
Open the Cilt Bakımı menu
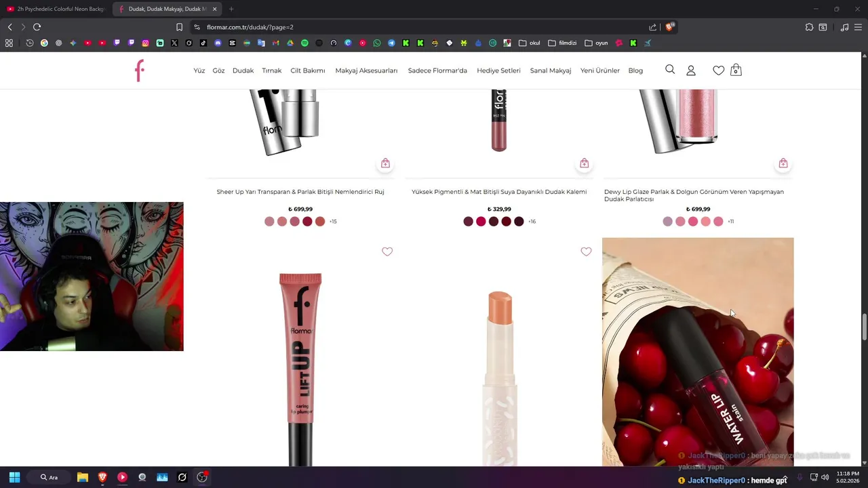pyautogui.click(x=308, y=70)
